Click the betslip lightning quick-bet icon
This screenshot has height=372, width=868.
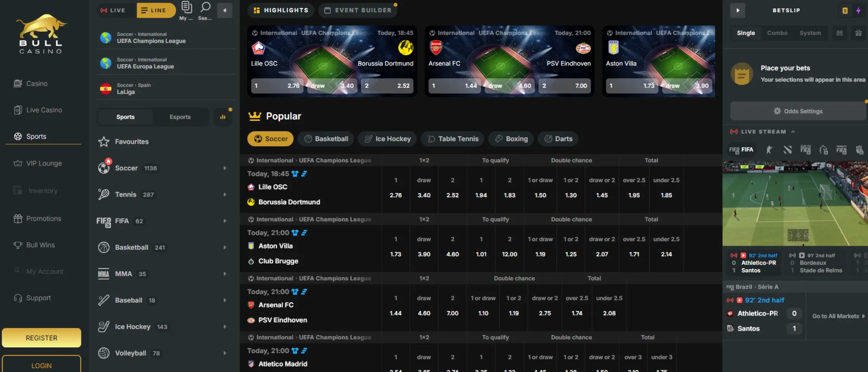[858, 10]
